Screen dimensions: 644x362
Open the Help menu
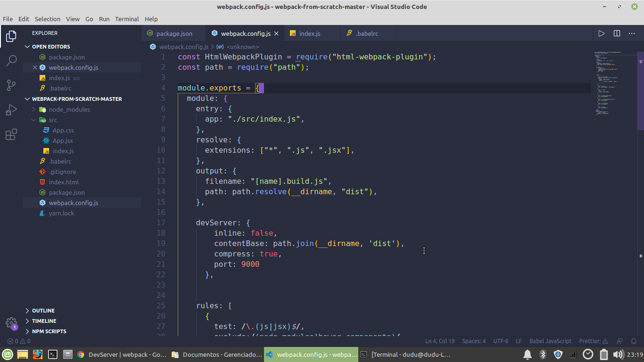pos(151,19)
